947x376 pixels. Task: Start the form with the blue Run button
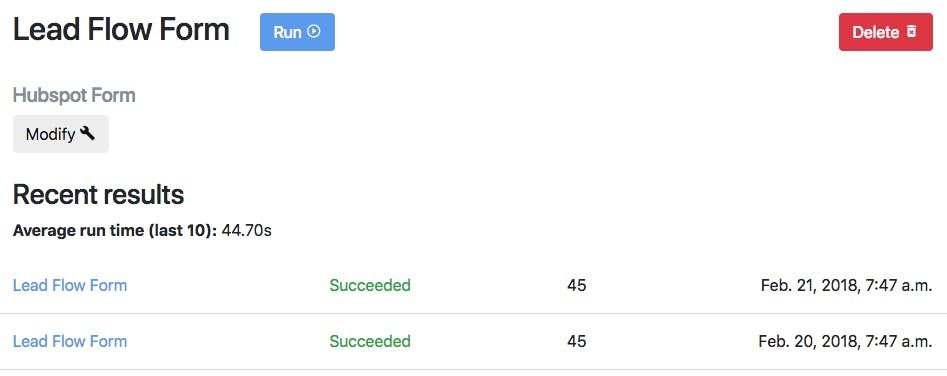(x=297, y=32)
